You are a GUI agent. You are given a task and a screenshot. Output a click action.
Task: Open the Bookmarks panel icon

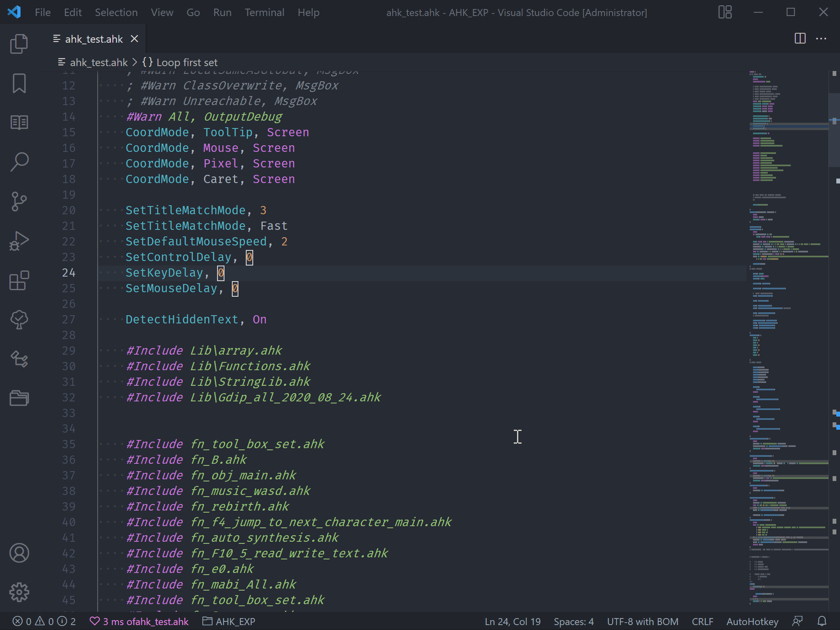point(19,83)
